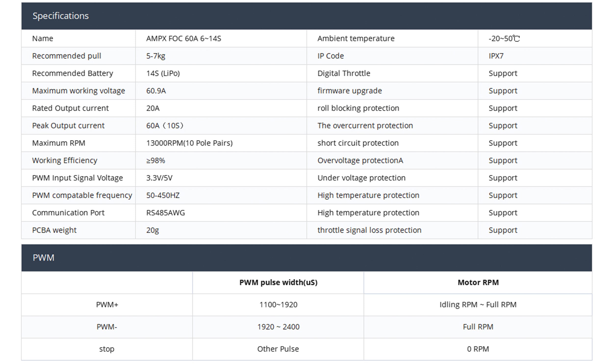Select the AMPX FOC 60A 6~14S name value

click(x=183, y=38)
